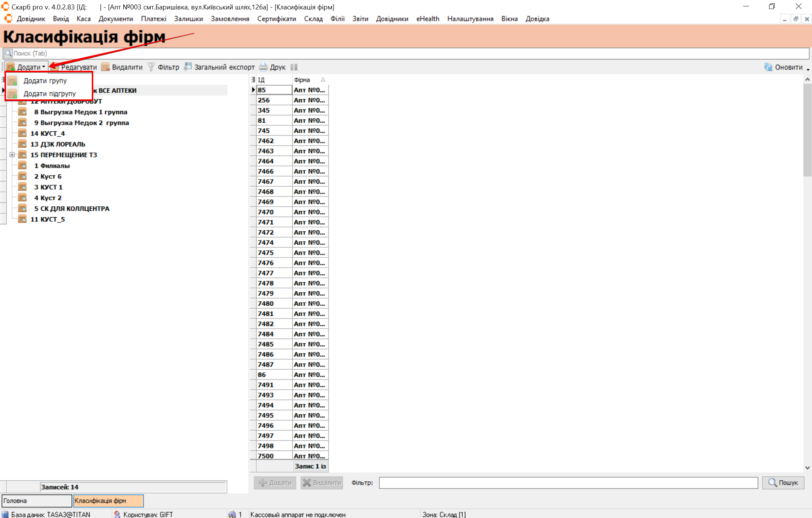Choose Додати групу from dropdown menu

pyautogui.click(x=45, y=81)
